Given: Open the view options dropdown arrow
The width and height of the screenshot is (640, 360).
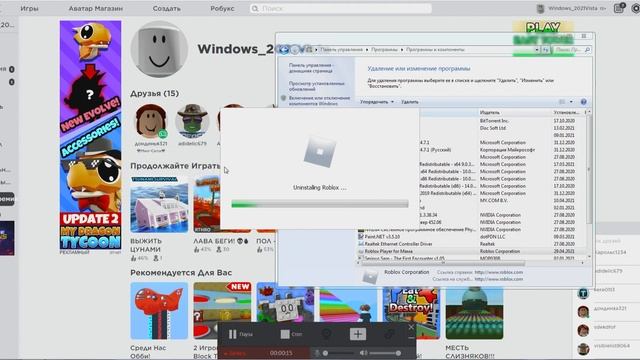Looking at the screenshot, I should (x=571, y=102).
